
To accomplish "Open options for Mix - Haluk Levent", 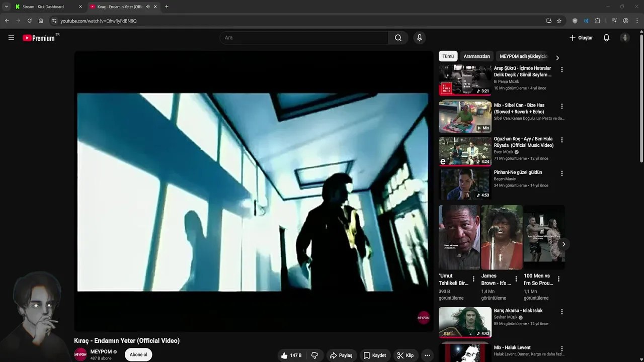I will 562,349.
